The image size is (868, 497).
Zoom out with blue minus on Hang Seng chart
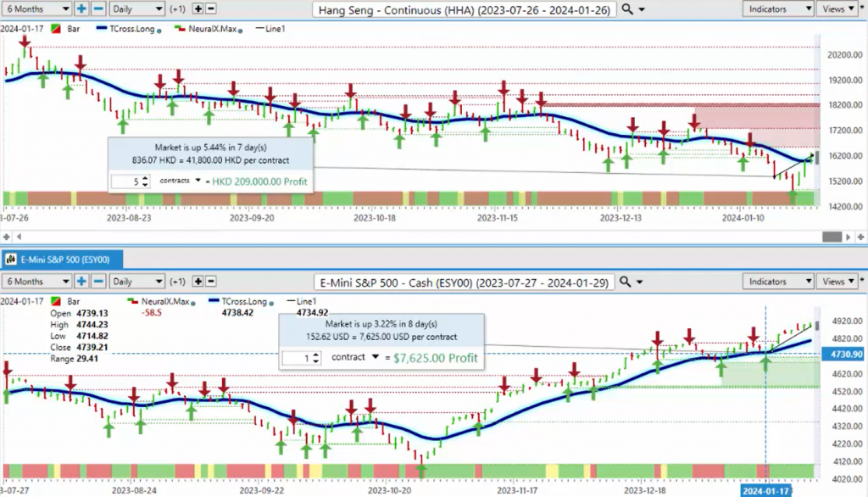98,8
